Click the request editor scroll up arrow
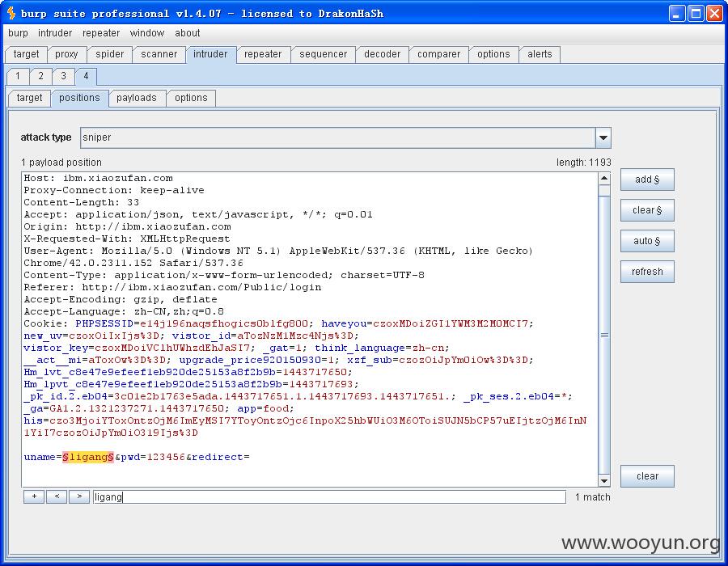Viewport: 728px width, 566px height. tap(604, 178)
